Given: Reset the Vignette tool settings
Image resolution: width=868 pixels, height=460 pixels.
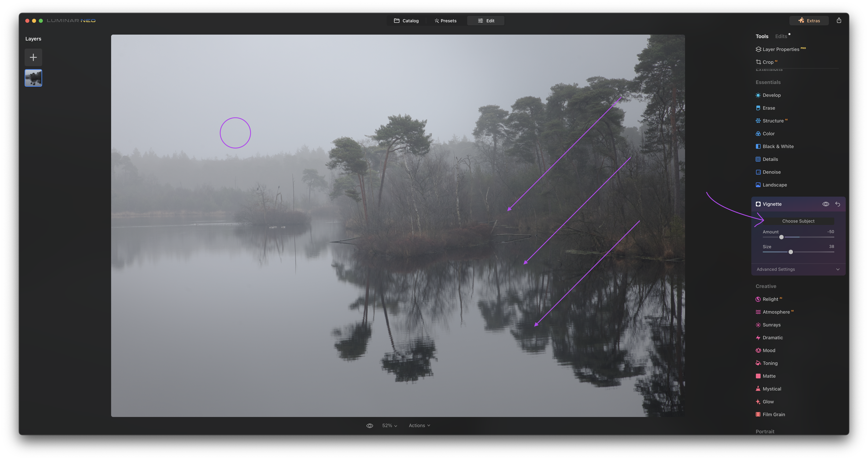Looking at the screenshot, I should pyautogui.click(x=837, y=204).
